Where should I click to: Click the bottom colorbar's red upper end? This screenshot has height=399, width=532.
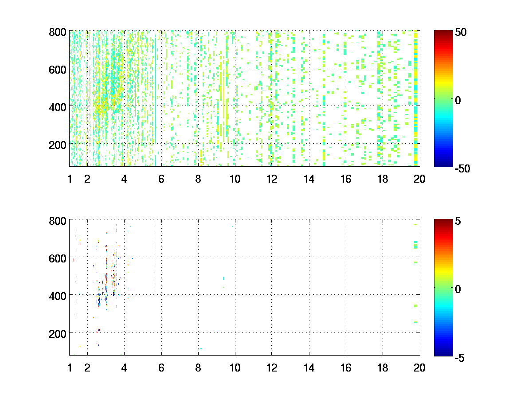point(443,222)
